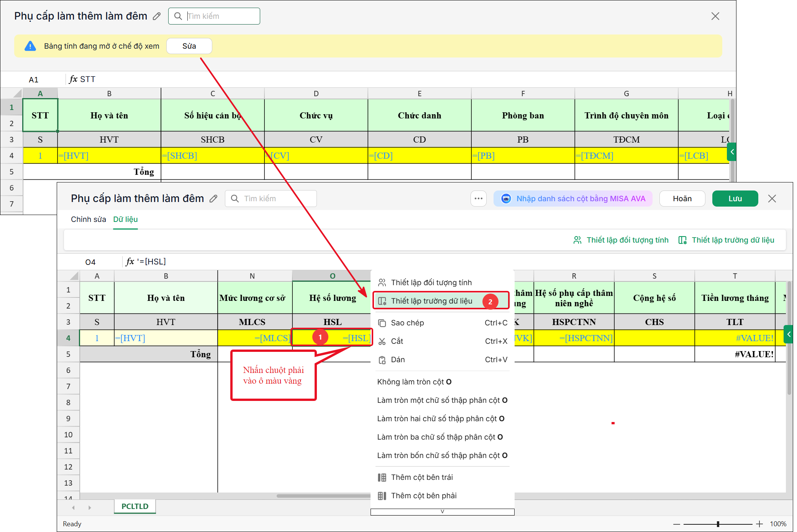Choose Cắt scissors icon in context menu
This screenshot has width=797, height=532.
(x=382, y=342)
